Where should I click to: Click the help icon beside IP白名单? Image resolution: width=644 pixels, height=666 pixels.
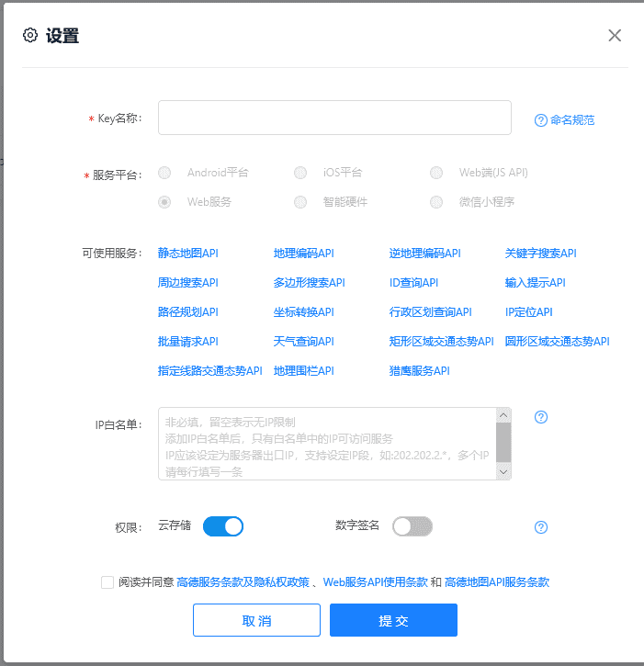click(x=541, y=417)
